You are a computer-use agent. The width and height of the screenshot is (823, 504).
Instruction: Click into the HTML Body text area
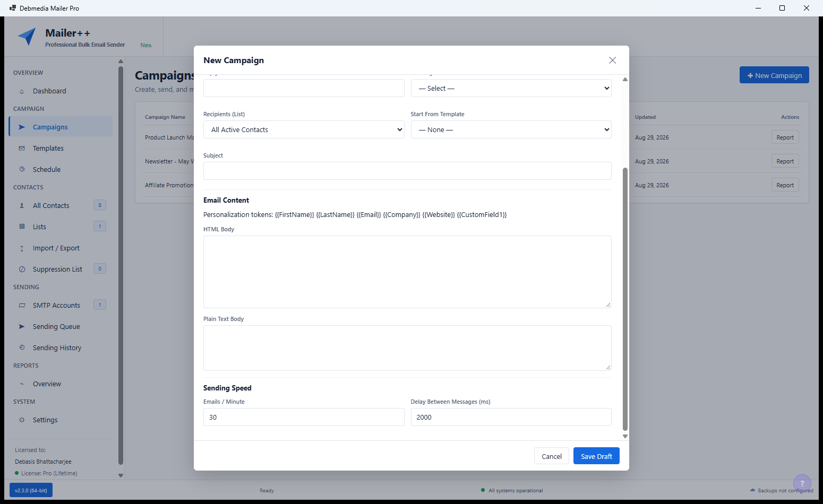[x=407, y=272]
